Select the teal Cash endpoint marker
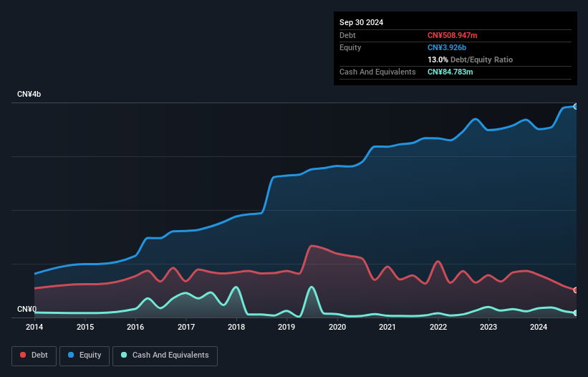Screen dimensions: 588x377 576,313
